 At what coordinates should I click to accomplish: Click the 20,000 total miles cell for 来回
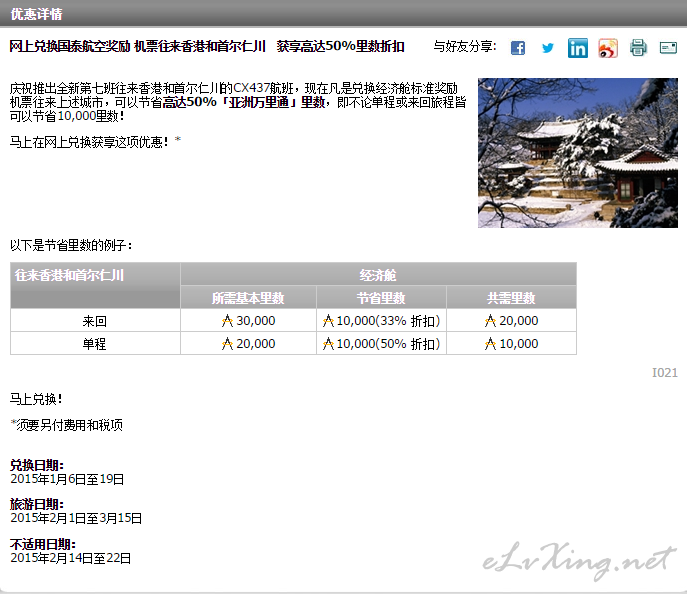[511, 321]
